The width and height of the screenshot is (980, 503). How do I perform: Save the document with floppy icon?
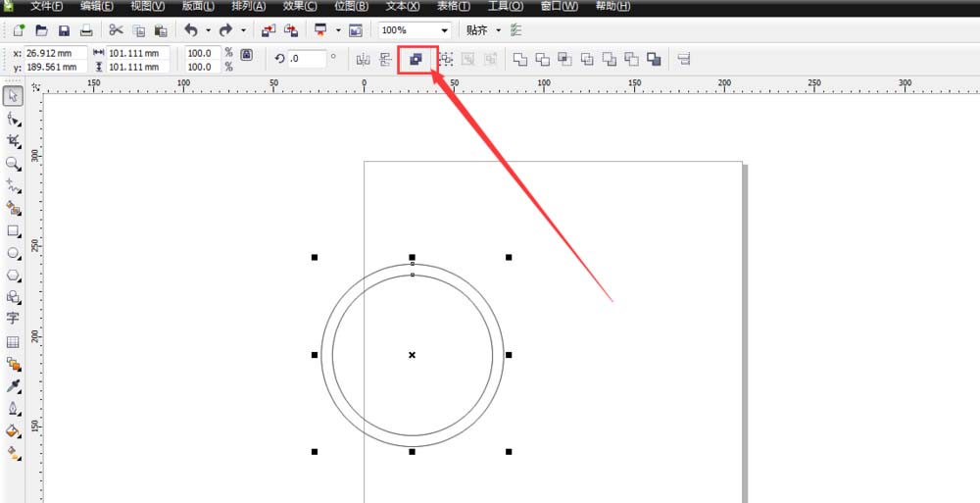pyautogui.click(x=64, y=30)
